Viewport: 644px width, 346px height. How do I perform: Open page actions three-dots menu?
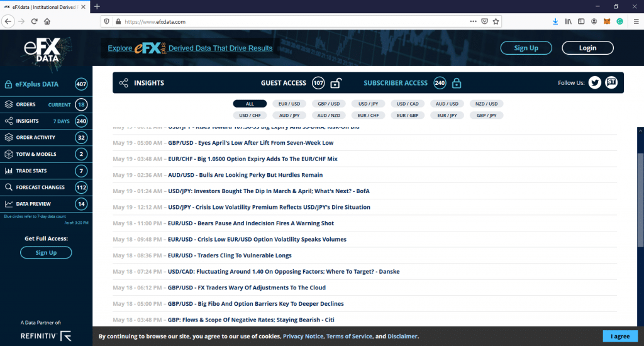point(473,21)
